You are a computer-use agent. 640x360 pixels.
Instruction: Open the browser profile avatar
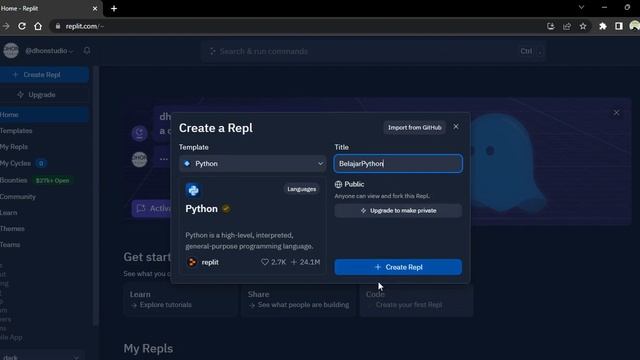pos(634,26)
